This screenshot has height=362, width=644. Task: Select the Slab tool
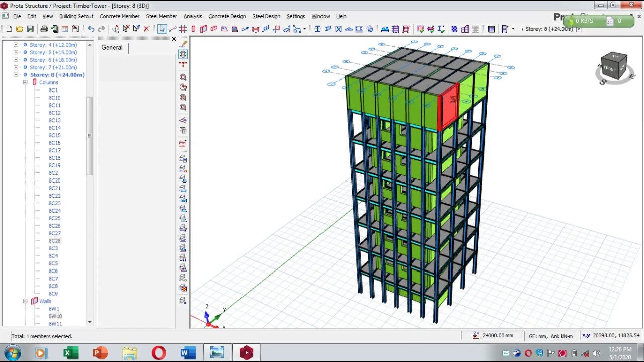pos(224,29)
